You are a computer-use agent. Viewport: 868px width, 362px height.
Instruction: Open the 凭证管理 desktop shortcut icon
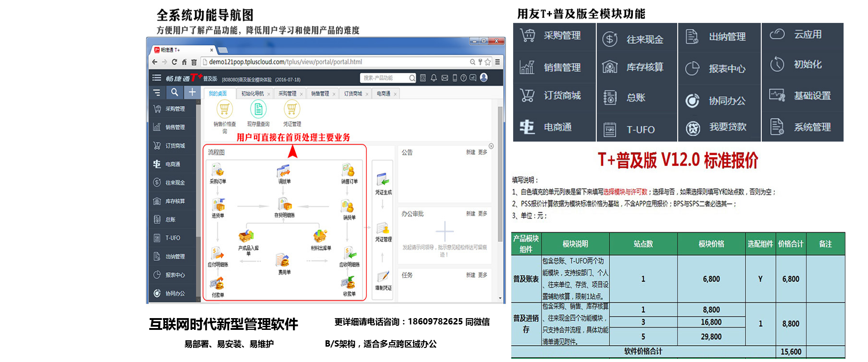[x=292, y=110]
